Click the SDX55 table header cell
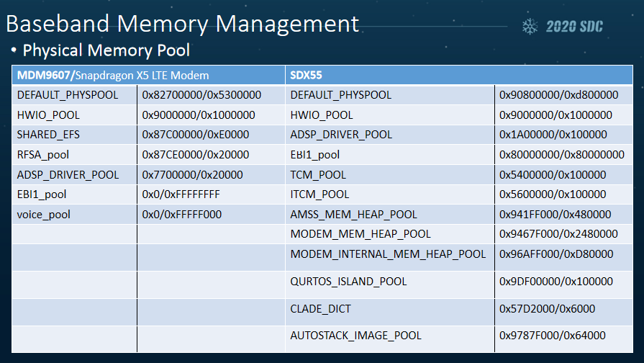 click(x=307, y=75)
